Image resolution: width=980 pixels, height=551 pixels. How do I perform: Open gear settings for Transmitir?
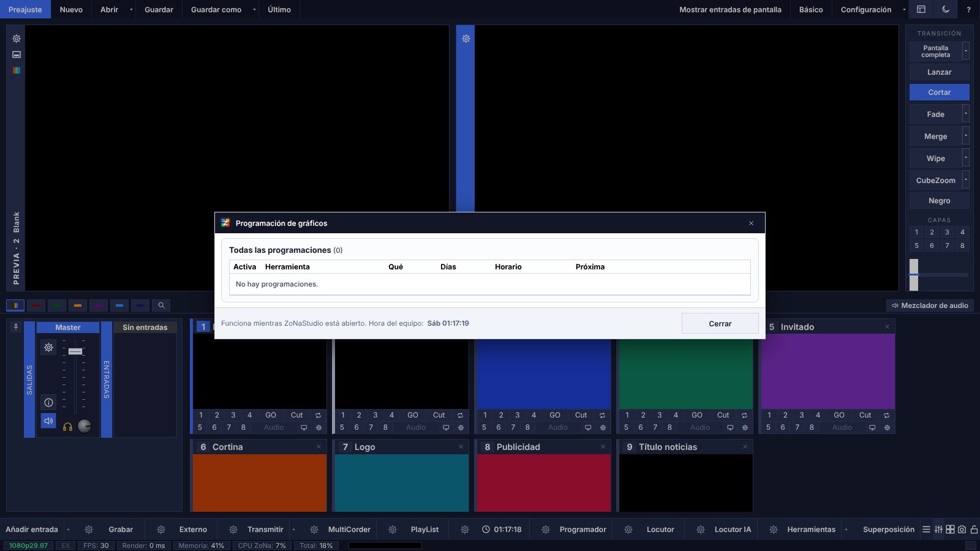point(233,530)
